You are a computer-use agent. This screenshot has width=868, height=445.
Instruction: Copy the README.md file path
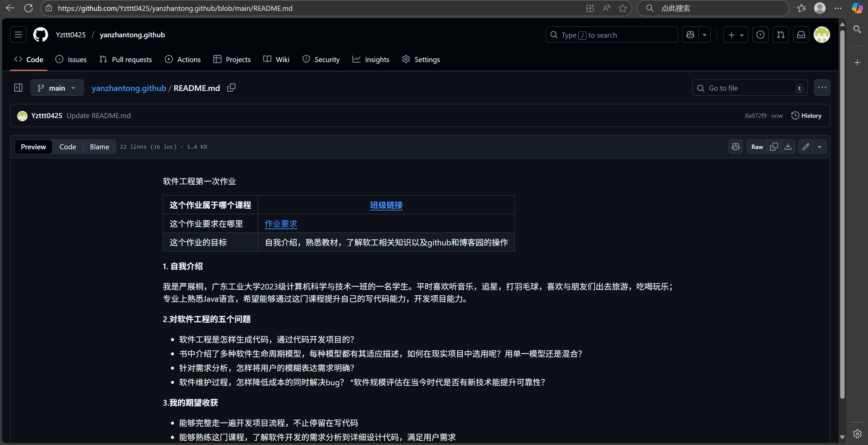(231, 88)
